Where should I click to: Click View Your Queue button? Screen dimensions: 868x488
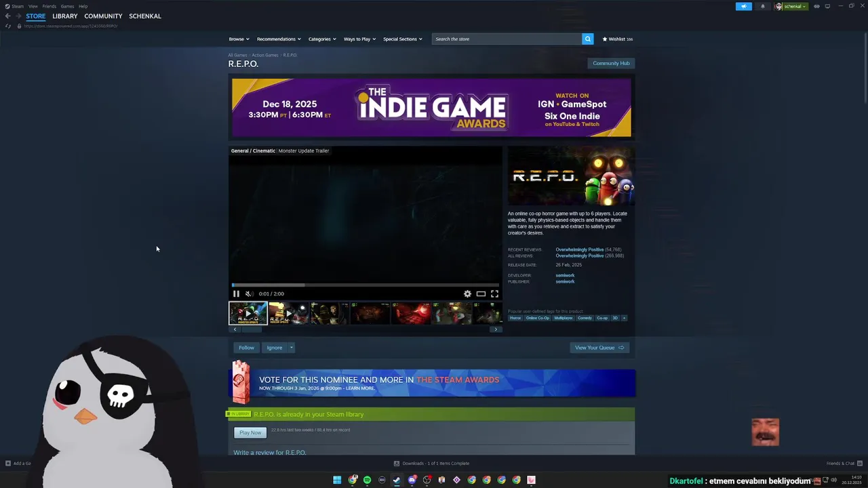click(x=599, y=348)
